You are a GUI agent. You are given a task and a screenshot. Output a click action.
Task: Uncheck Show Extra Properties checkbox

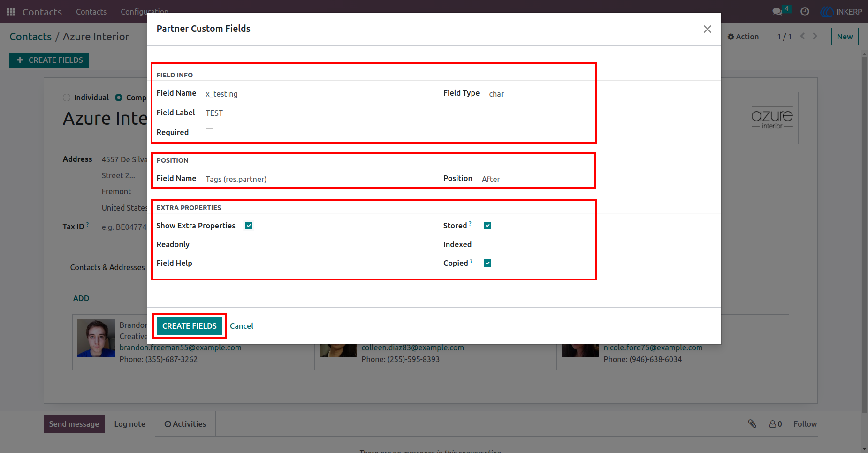249,226
